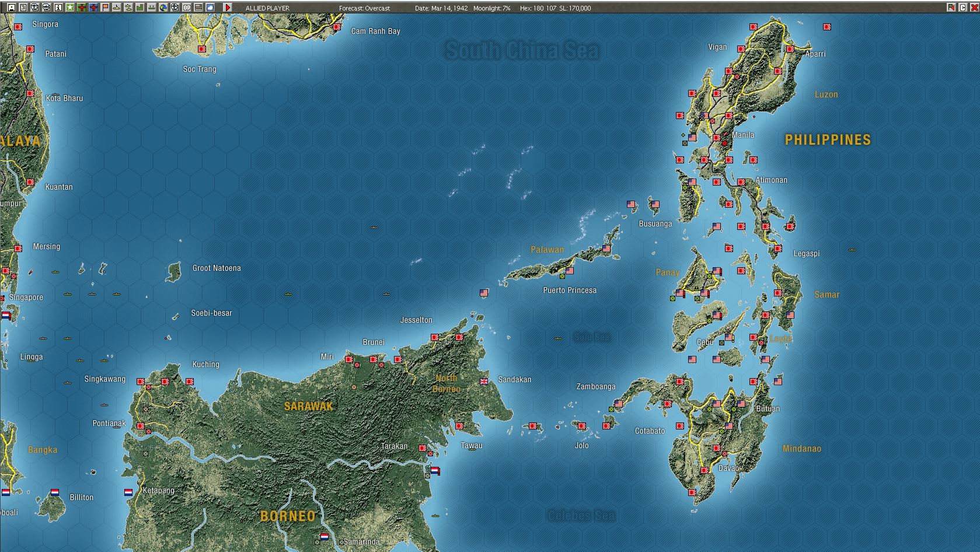Select the Dutch flag base at Billiton

click(x=55, y=492)
